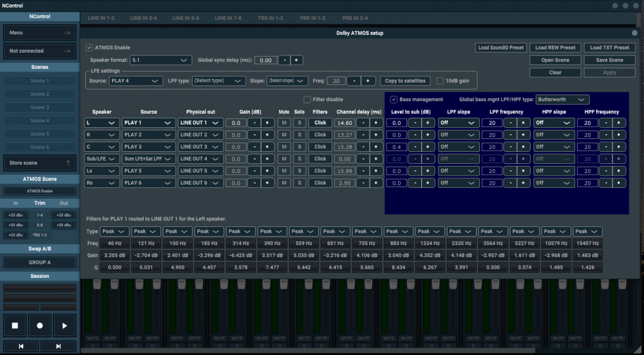The height and width of the screenshot is (355, 644).
Task: Decrease LFE Freq with minus button
Action: [x=354, y=81]
